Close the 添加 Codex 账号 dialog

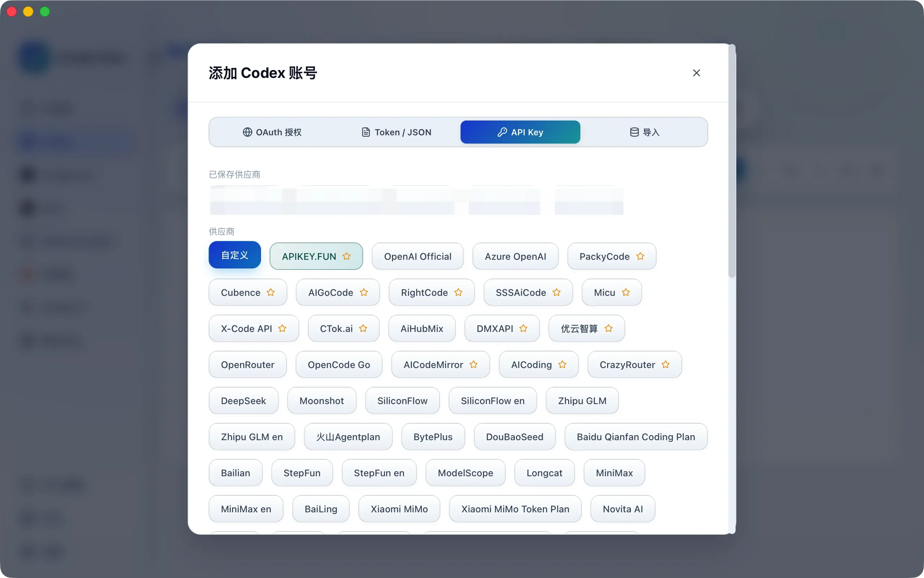(697, 73)
